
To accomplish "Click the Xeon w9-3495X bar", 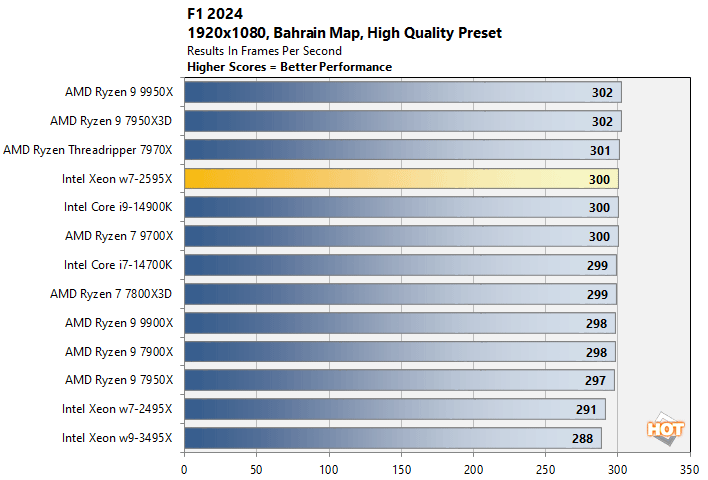I will pos(393,438).
